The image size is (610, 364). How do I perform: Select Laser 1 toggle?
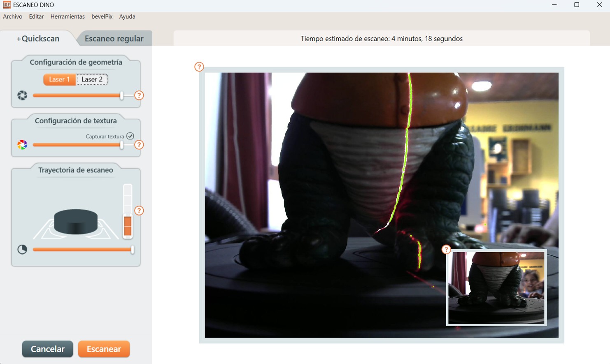(59, 79)
